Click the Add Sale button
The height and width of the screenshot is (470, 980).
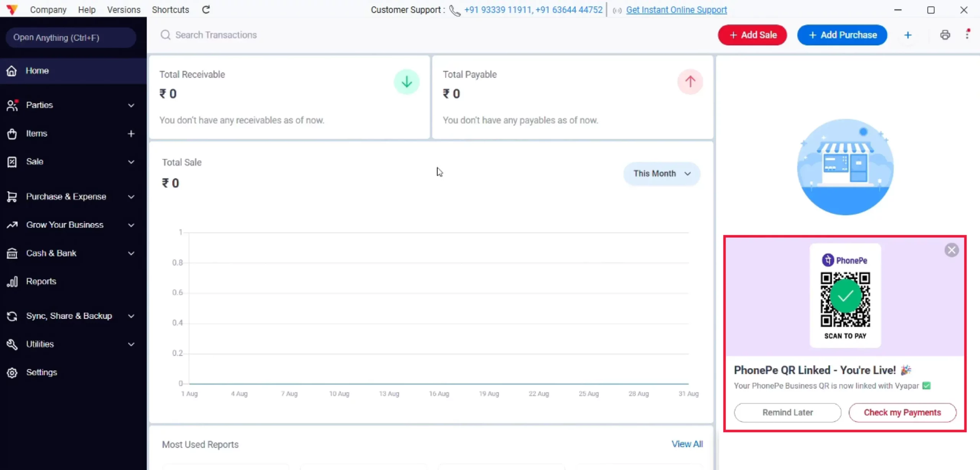pyautogui.click(x=752, y=35)
